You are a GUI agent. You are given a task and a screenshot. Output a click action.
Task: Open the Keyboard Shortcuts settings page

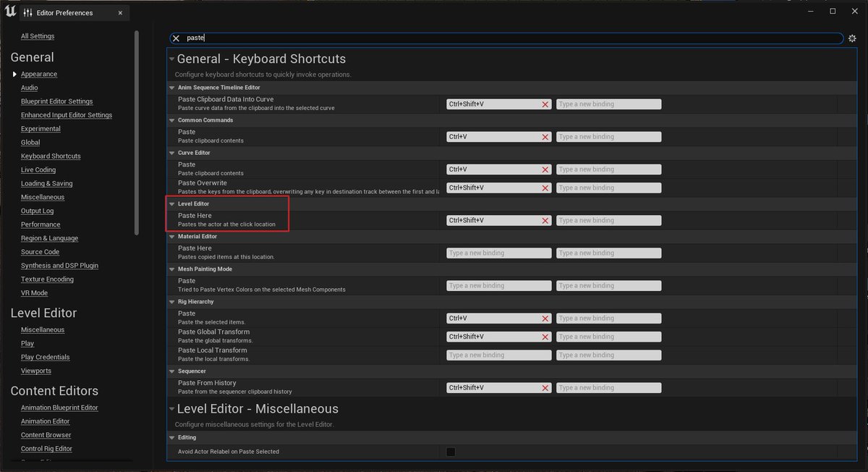50,156
